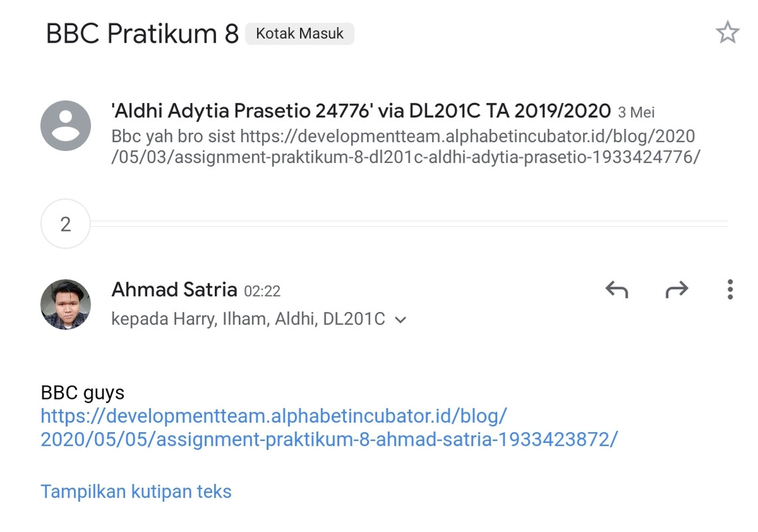This screenshot has width=758, height=532.
Task: Click Tampilkan kutipan teks
Action: (136, 491)
